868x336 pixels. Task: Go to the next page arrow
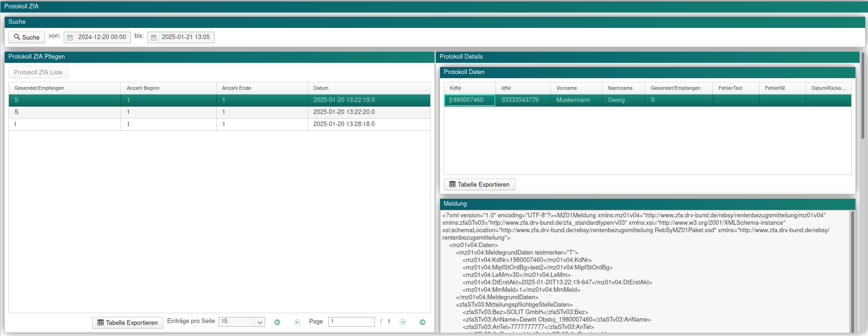(x=403, y=322)
